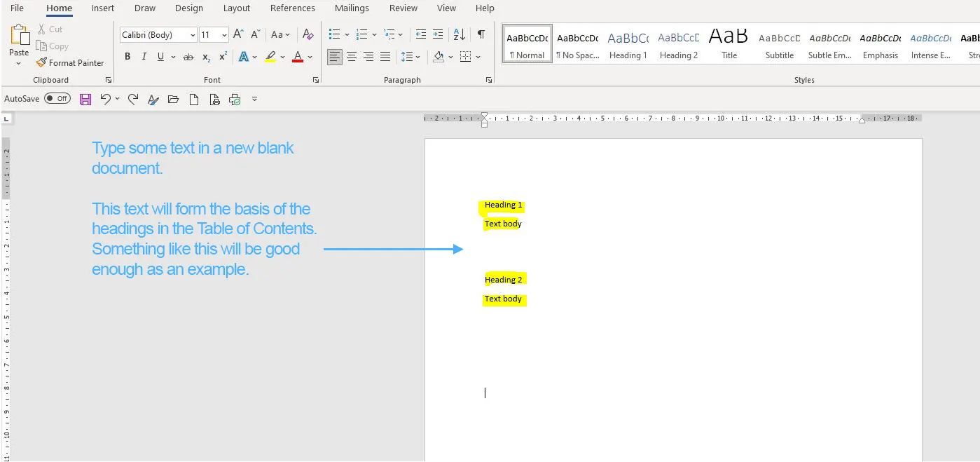This screenshot has height=462, width=980.
Task: Apply the Title style
Action: tap(729, 45)
